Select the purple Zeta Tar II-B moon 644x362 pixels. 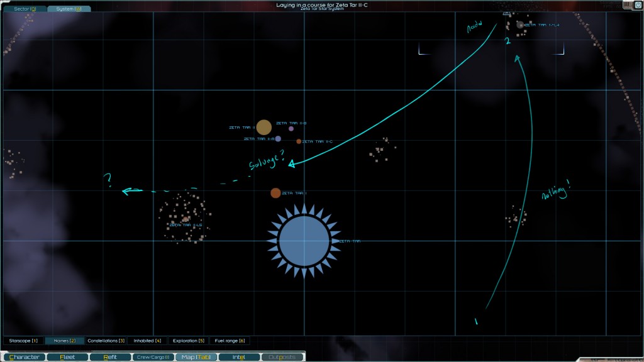click(291, 128)
